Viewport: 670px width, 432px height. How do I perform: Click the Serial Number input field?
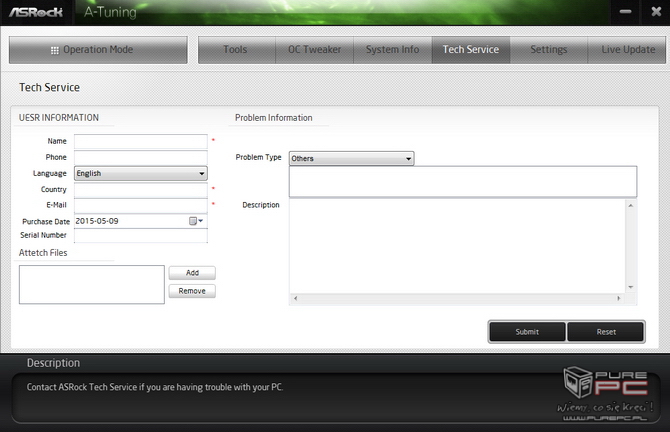point(141,235)
